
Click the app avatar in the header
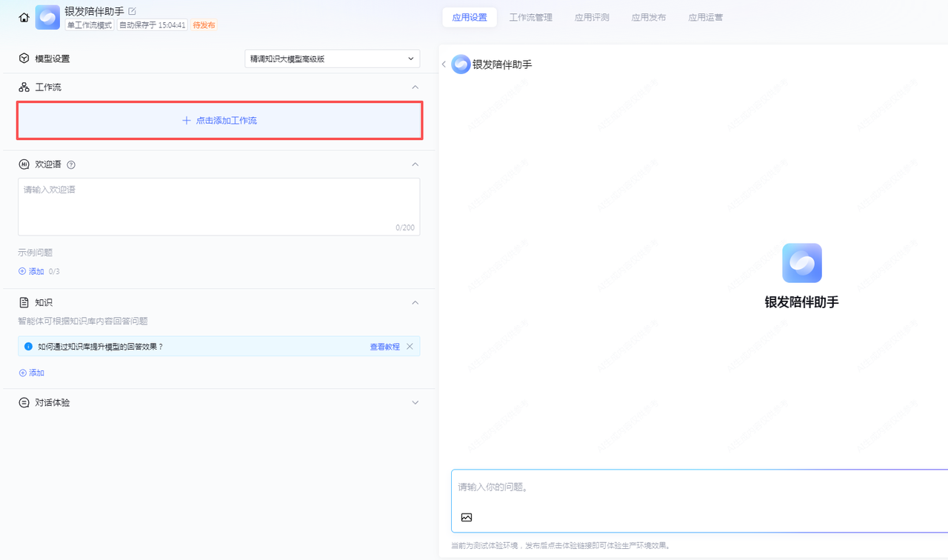47,18
